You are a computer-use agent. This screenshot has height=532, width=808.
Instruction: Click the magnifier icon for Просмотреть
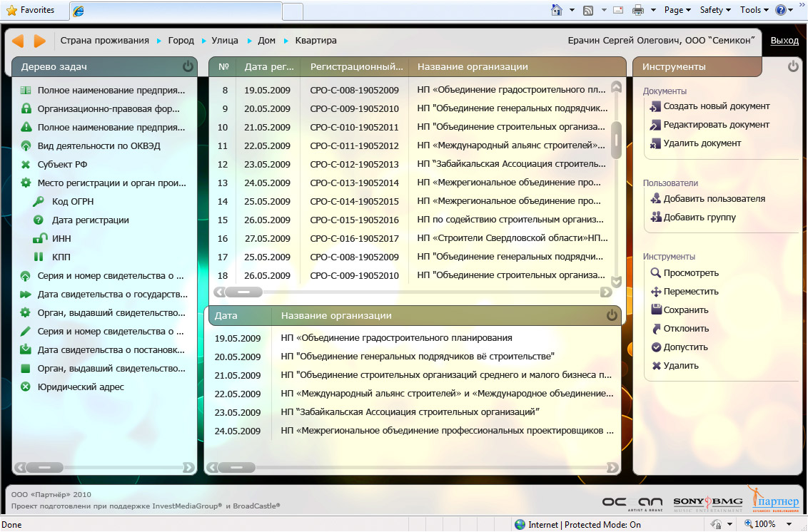(655, 273)
